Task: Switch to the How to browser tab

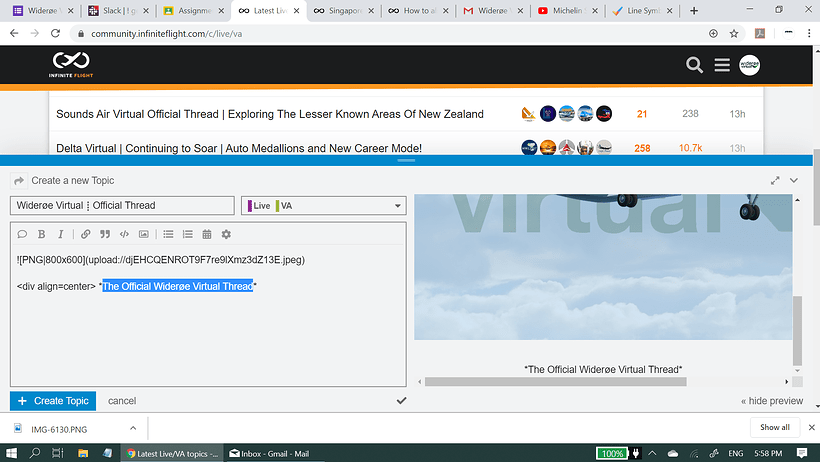Action: pyautogui.click(x=419, y=10)
